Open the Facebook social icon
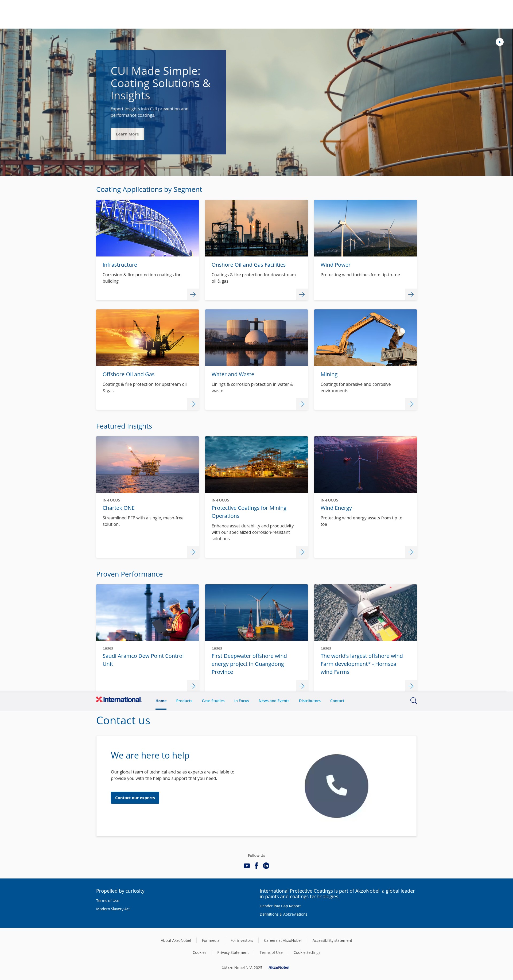Image resolution: width=513 pixels, height=980 pixels. [256, 865]
